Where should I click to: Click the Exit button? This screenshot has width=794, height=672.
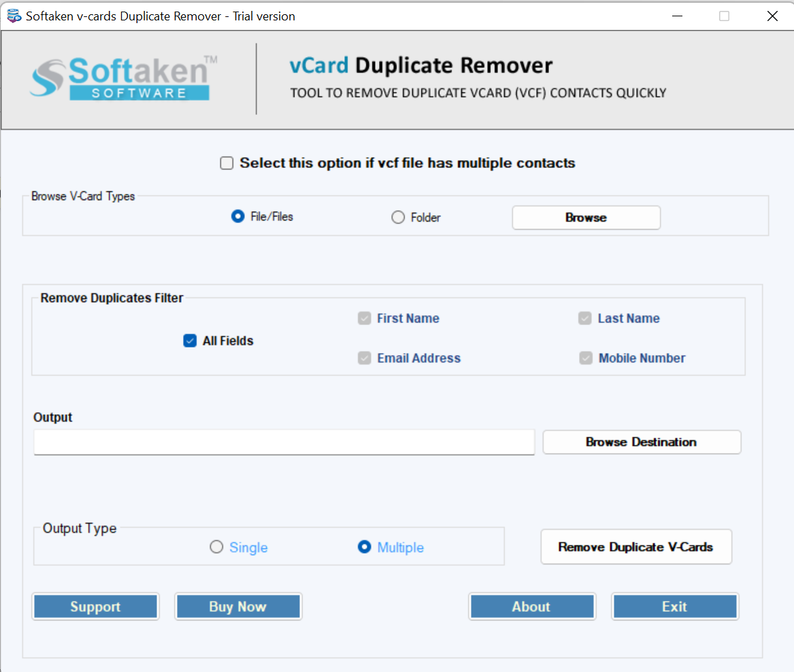click(674, 607)
